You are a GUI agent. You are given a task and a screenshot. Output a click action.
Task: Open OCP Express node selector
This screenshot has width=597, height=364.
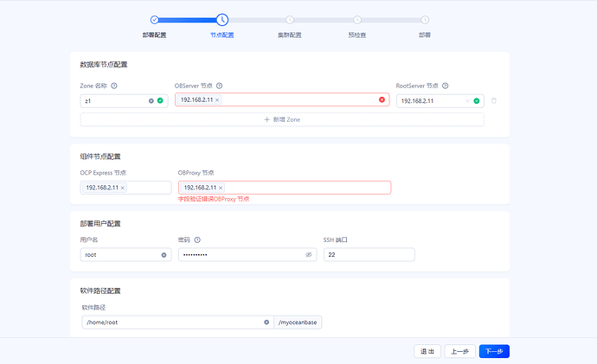[x=125, y=188]
